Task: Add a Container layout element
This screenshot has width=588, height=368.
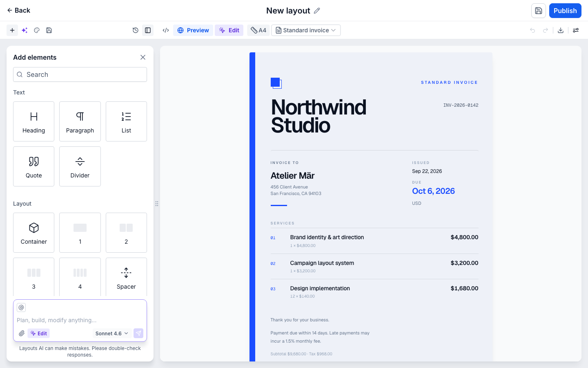Action: point(33,233)
